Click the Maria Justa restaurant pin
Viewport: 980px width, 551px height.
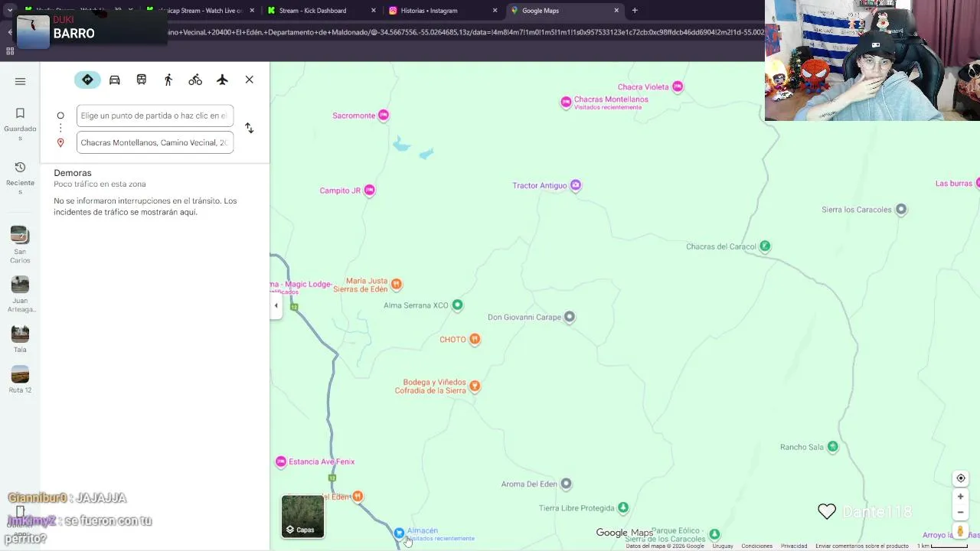397,285
